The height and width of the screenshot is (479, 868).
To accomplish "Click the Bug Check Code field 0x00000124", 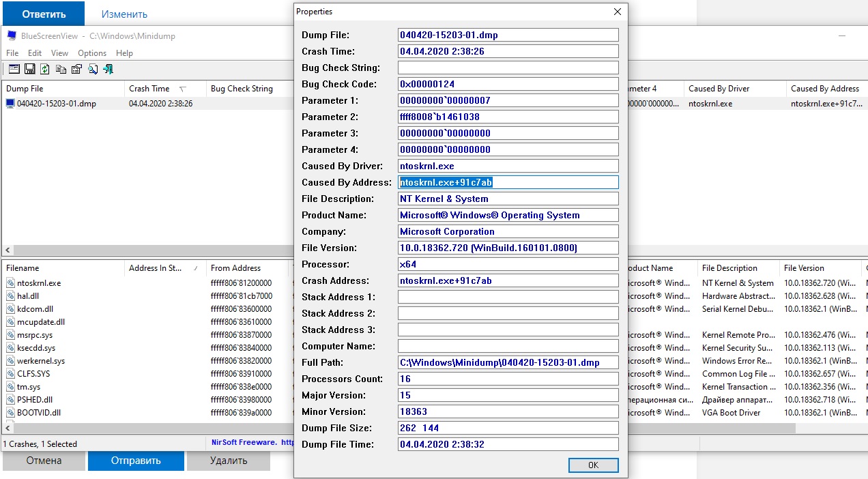I will 508,84.
